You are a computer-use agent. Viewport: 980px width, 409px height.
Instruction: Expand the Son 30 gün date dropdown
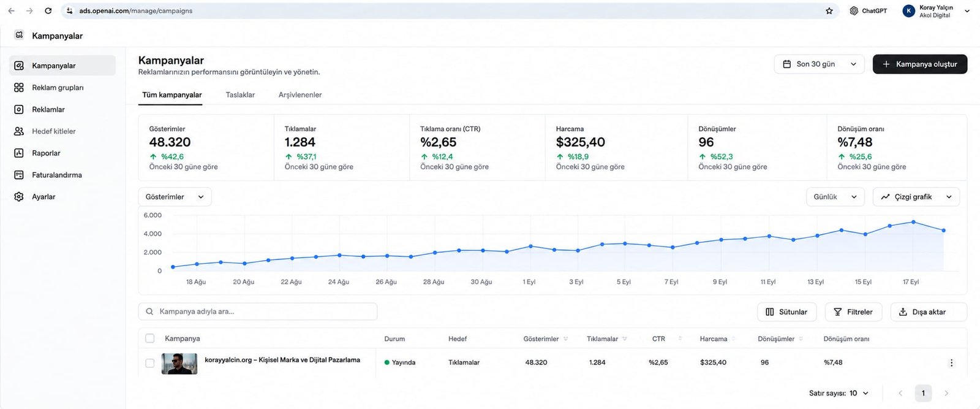tap(820, 64)
